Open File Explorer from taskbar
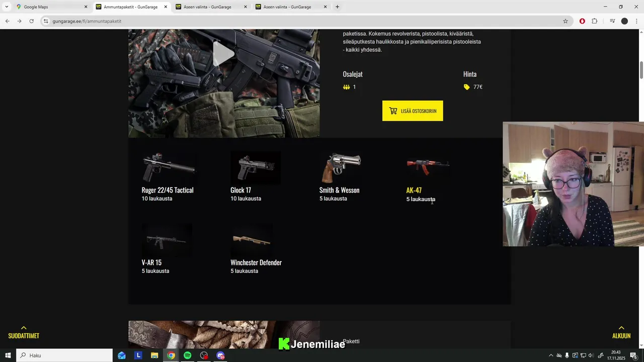This screenshot has width=644, height=362. pos(154,355)
